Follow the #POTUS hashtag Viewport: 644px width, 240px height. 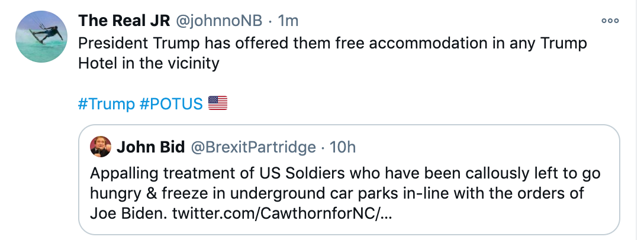pyautogui.click(x=172, y=104)
